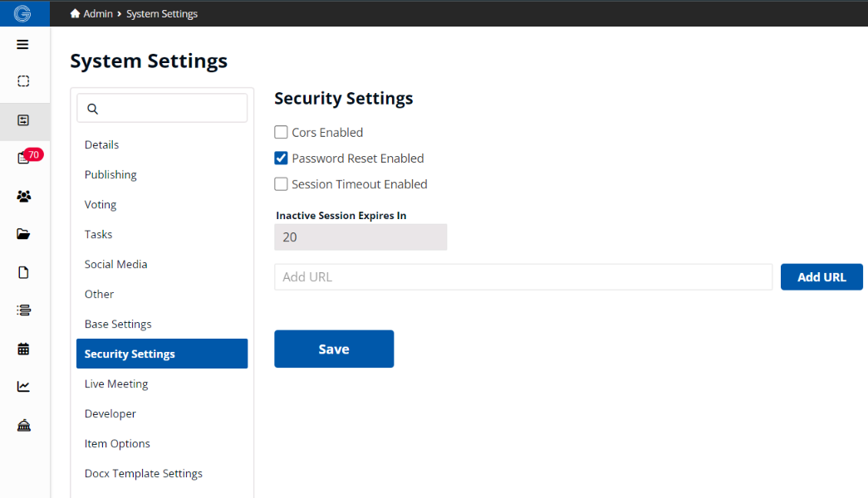The height and width of the screenshot is (498, 868).
Task: Click the home icon in breadcrumb
Action: tap(75, 13)
